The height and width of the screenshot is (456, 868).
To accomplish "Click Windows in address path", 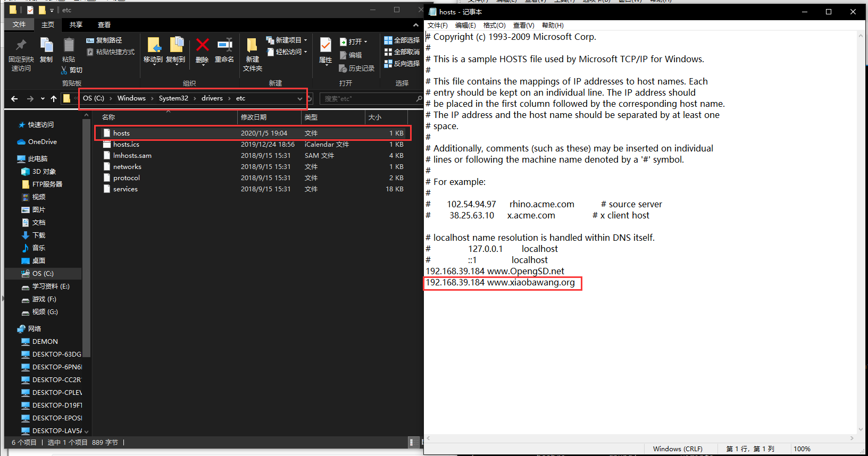I will point(131,98).
